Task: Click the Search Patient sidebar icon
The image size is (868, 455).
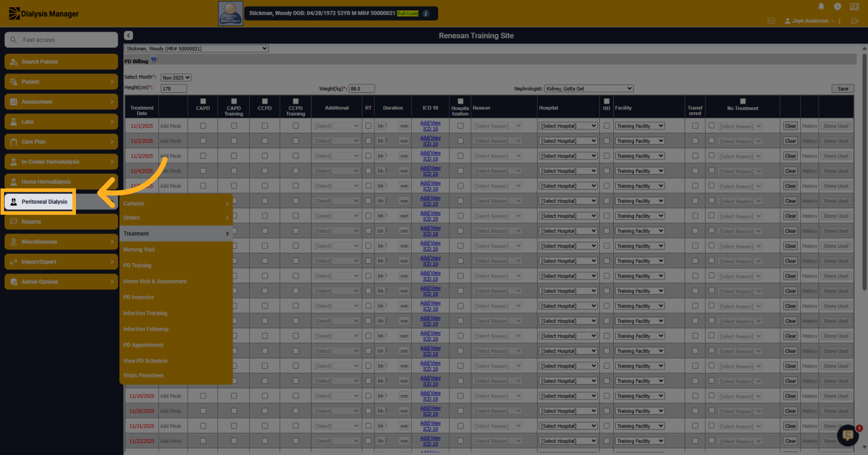Action: (x=14, y=62)
